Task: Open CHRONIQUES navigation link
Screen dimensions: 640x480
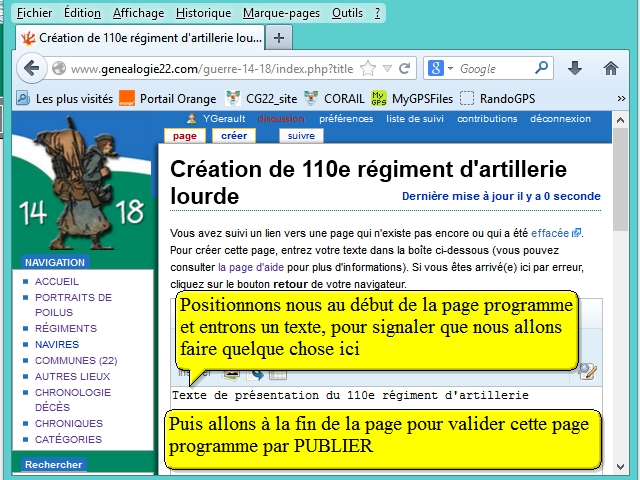Action: coord(69,424)
